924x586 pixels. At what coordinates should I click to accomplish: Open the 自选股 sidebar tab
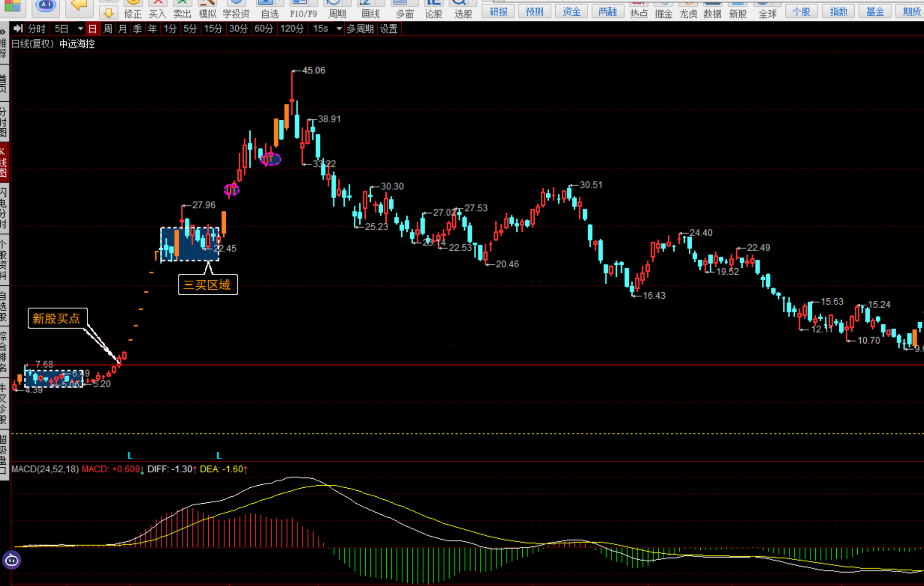click(4, 306)
